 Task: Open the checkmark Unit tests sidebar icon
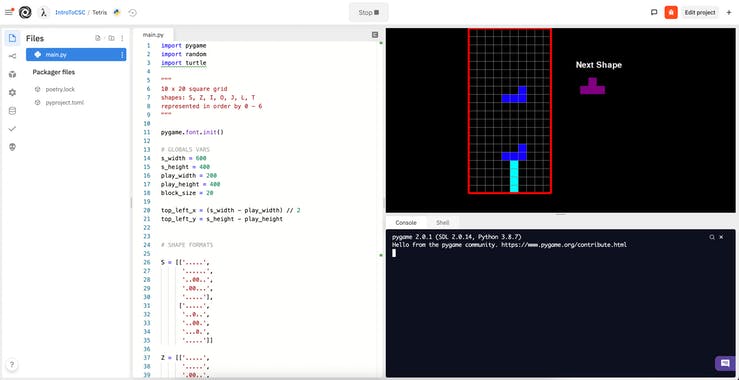coord(13,129)
